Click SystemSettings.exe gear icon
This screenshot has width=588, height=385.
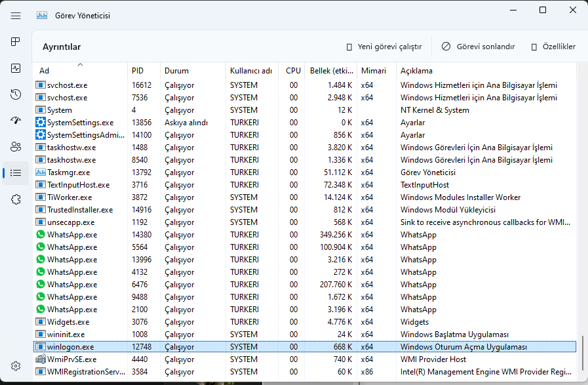click(x=41, y=123)
